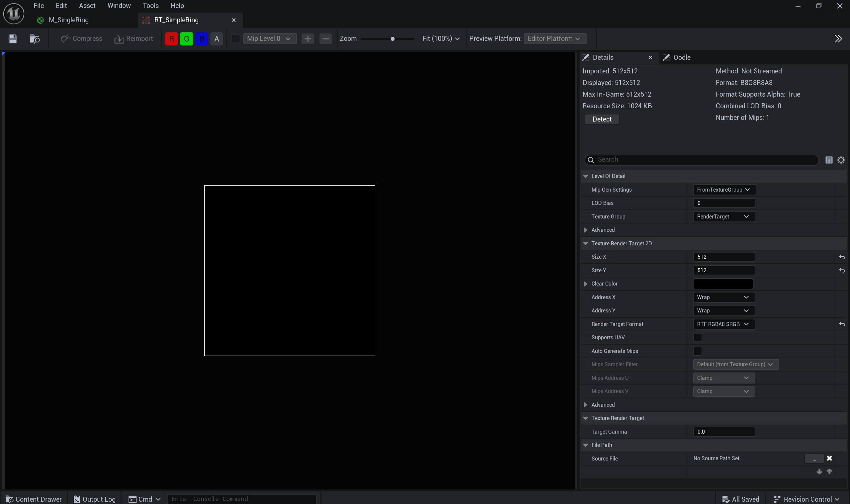The height and width of the screenshot is (504, 850).
Task: Click the minus icon to lower mip level
Action: pos(326,39)
